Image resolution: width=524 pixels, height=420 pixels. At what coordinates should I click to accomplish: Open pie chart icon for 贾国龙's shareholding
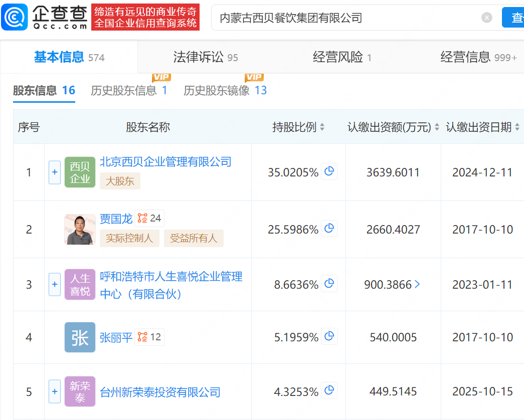pos(329,229)
